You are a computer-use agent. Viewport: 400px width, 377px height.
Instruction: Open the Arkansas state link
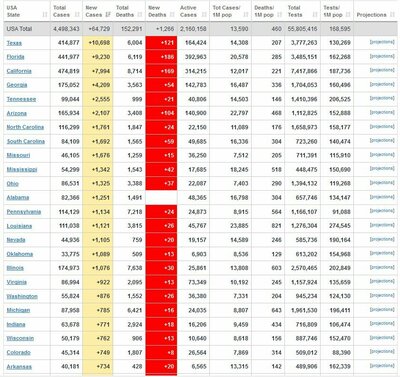click(19, 367)
